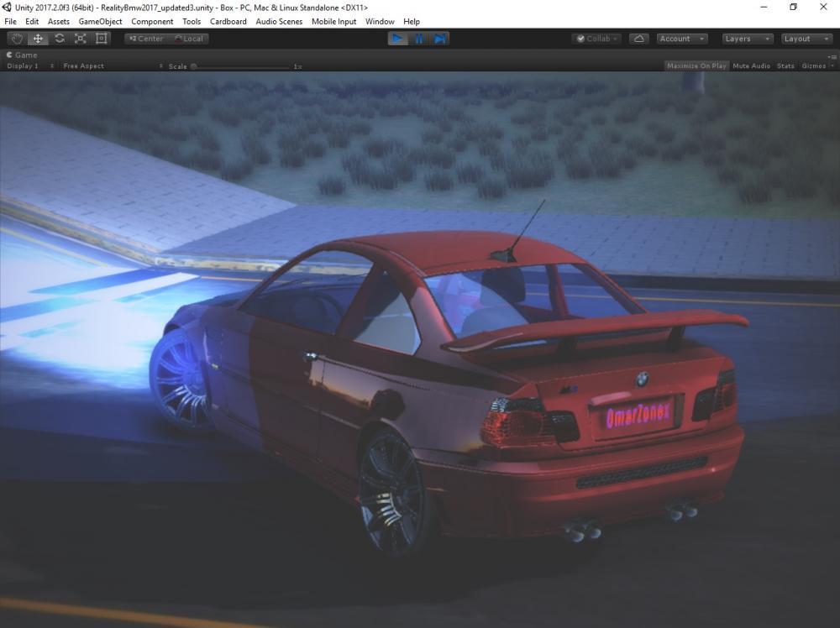840x628 pixels.
Task: Open the Game view options menu
Action: [x=832, y=55]
